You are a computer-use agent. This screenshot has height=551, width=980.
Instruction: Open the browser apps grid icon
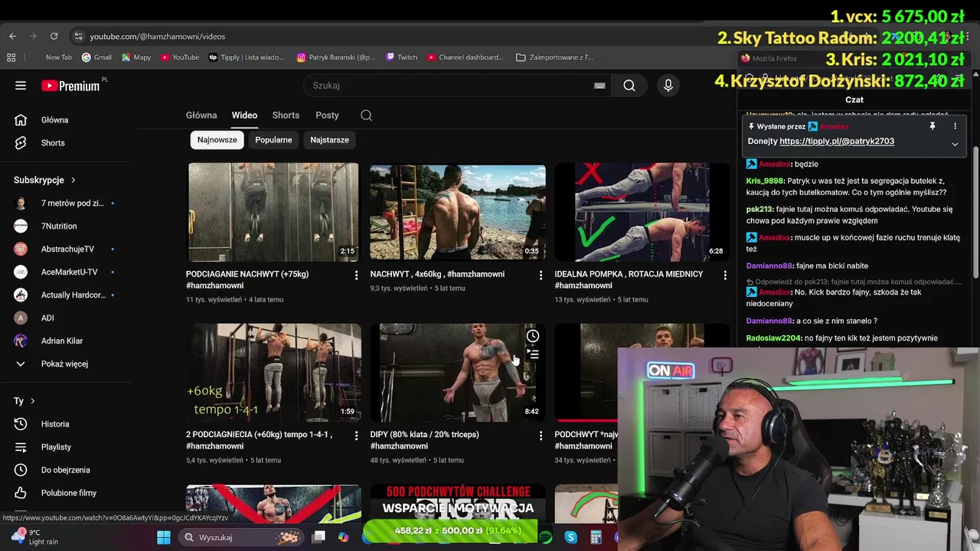[x=11, y=57]
